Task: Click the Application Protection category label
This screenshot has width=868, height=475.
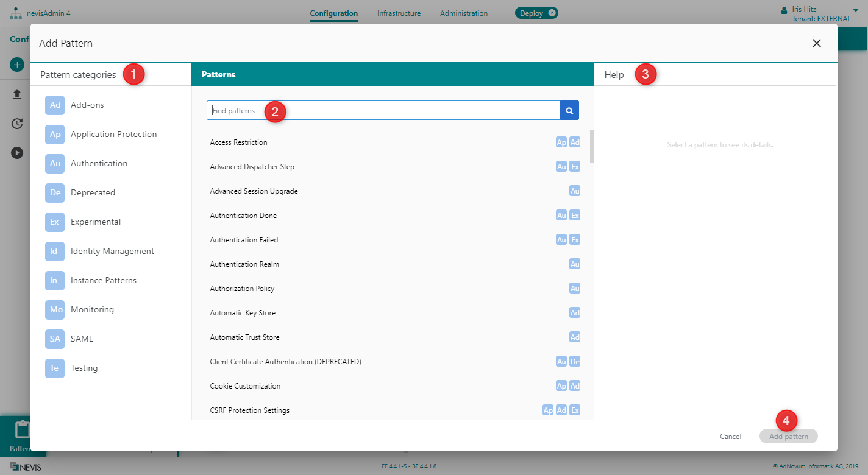Action: tap(114, 134)
